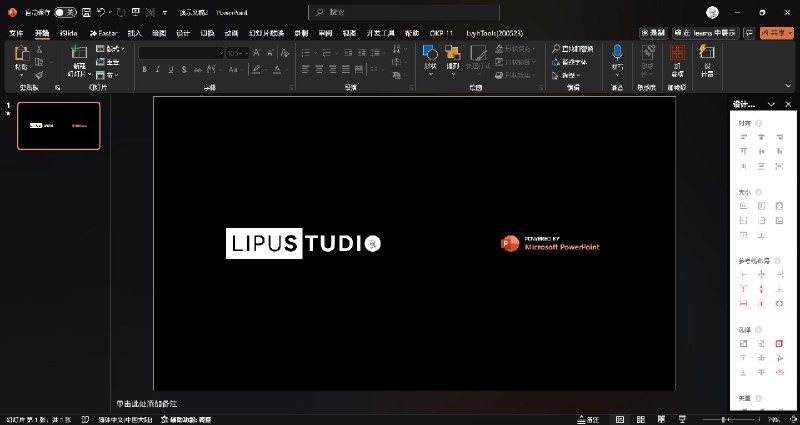This screenshot has width=800, height=425.
Task: Click the Clear All Formatting icon
Action: [x=285, y=53]
